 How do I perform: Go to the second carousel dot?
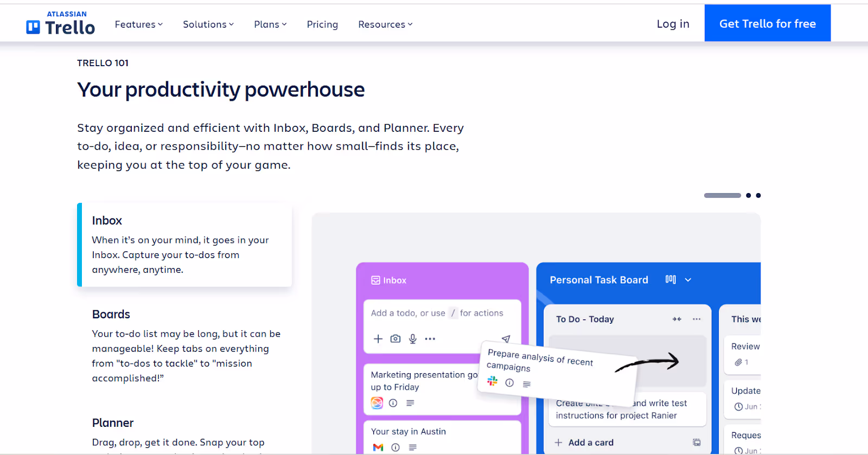(749, 195)
